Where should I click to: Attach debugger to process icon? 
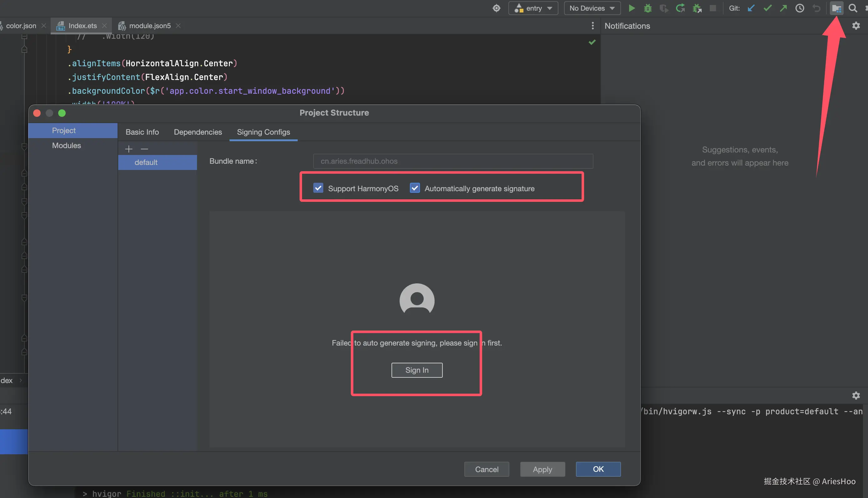click(x=697, y=8)
